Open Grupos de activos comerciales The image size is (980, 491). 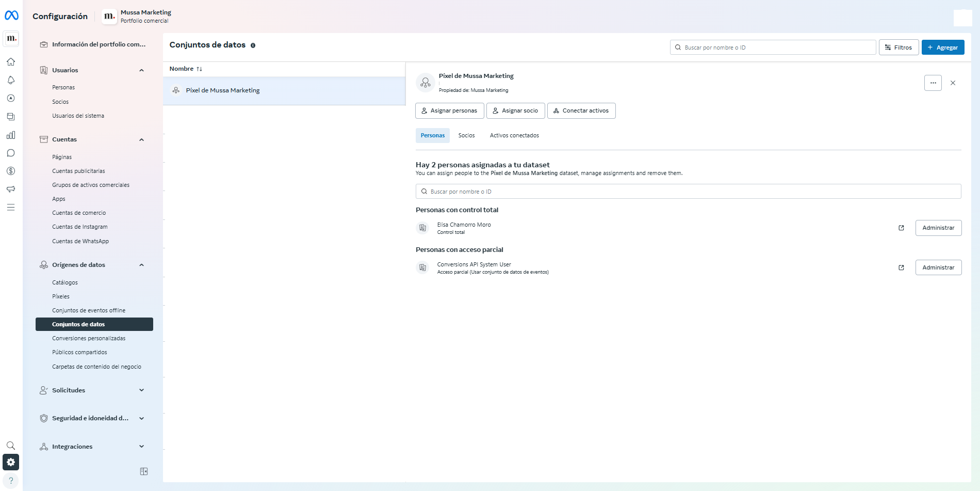pyautogui.click(x=91, y=185)
